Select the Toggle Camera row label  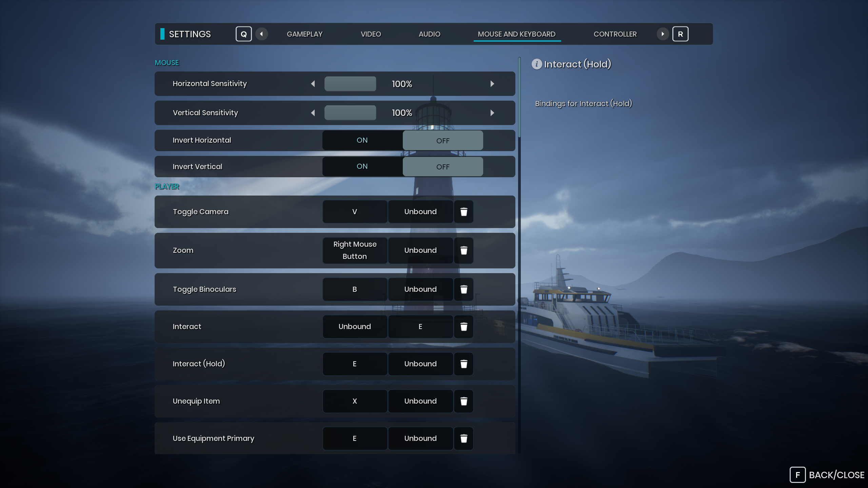200,212
